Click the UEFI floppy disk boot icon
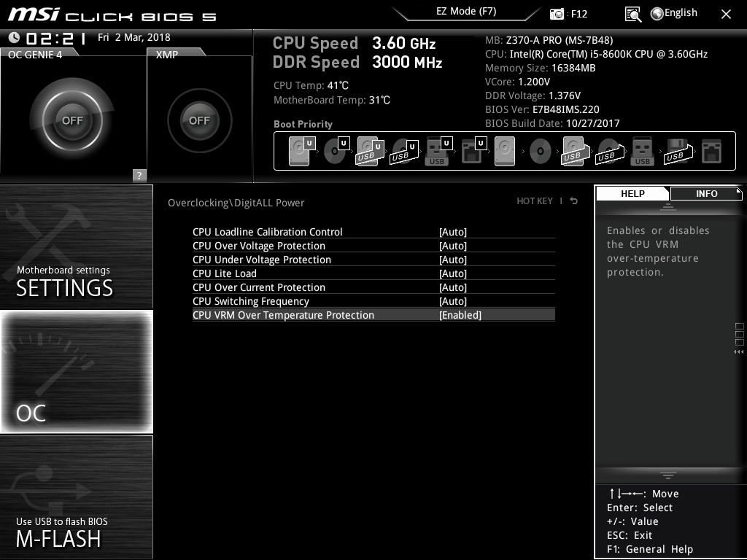The height and width of the screenshot is (560, 747). [473, 151]
